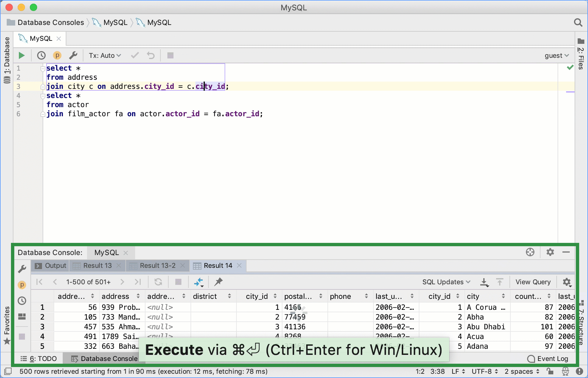Click the target crosshair icon in console header
This screenshot has width=588, height=378.
tap(530, 252)
